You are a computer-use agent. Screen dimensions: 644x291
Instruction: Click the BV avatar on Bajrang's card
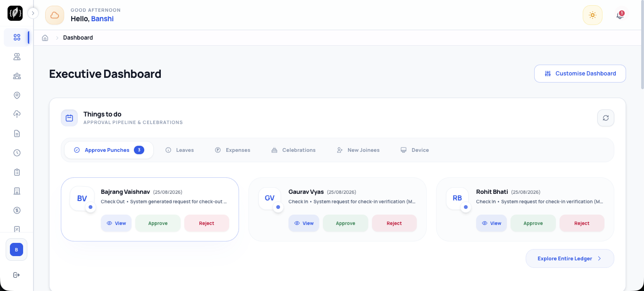click(82, 199)
